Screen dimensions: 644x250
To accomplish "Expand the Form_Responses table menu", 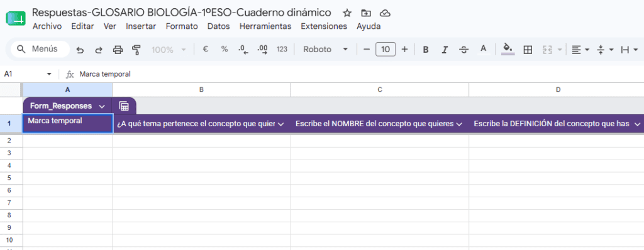I will coord(102,106).
